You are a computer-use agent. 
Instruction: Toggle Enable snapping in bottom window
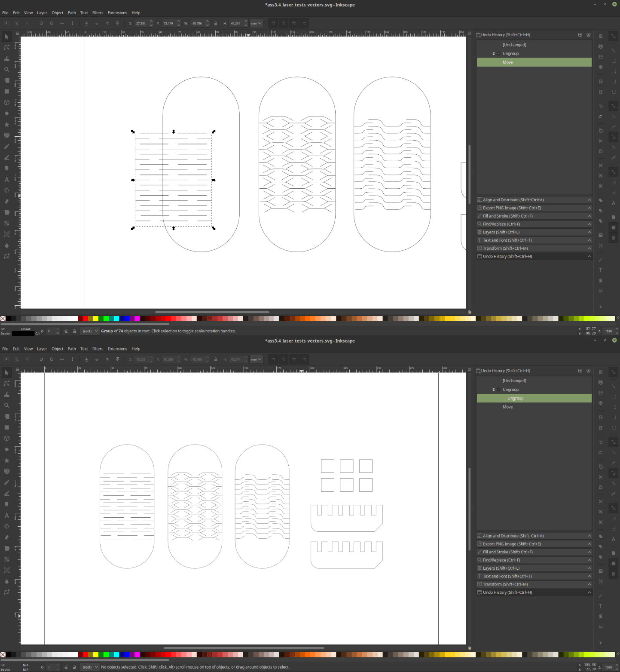click(x=614, y=372)
